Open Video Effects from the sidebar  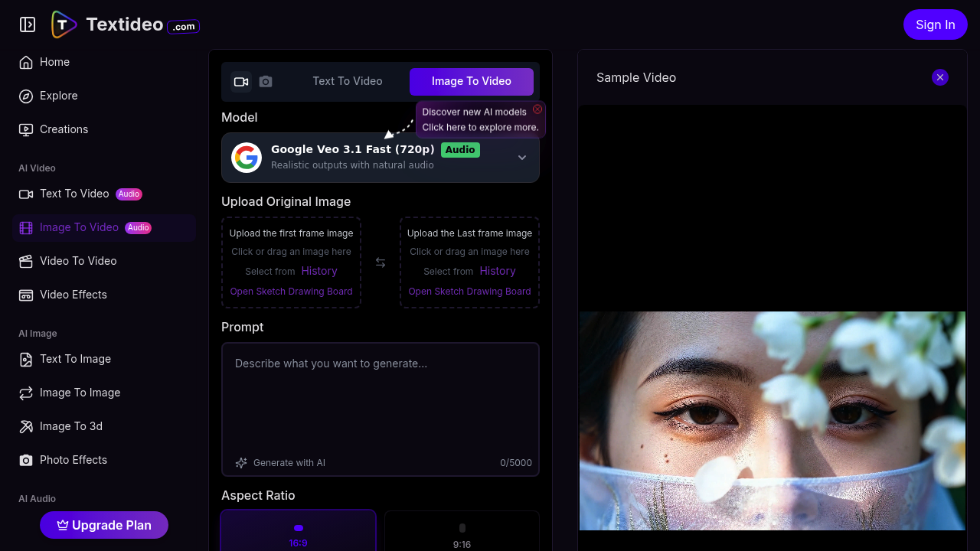coord(72,295)
